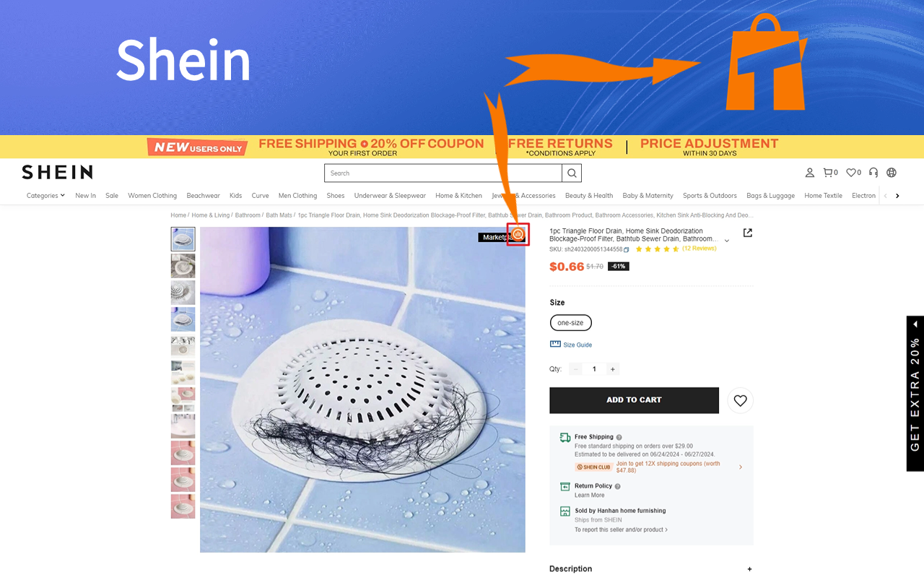Expand the full product title chevron

727,241
